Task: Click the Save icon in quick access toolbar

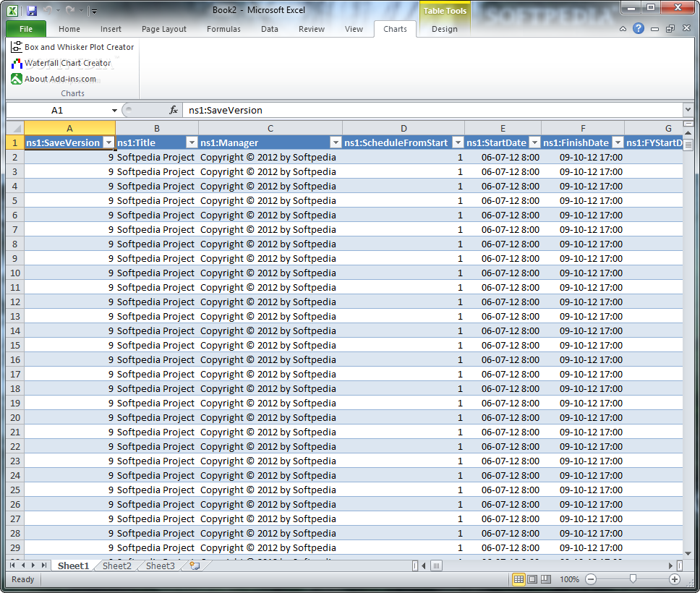Action: (32, 10)
